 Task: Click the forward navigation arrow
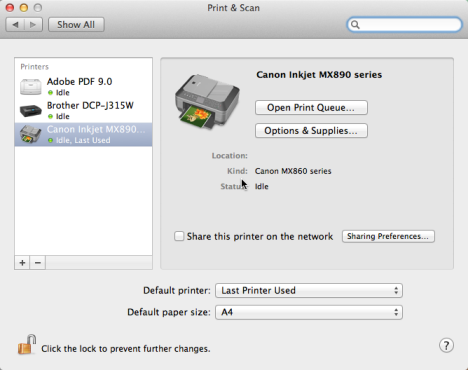point(33,25)
